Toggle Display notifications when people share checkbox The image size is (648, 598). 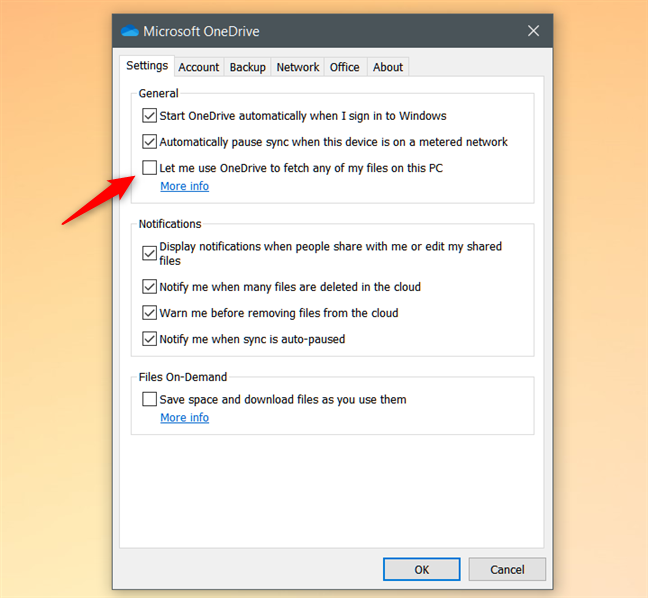click(x=149, y=253)
